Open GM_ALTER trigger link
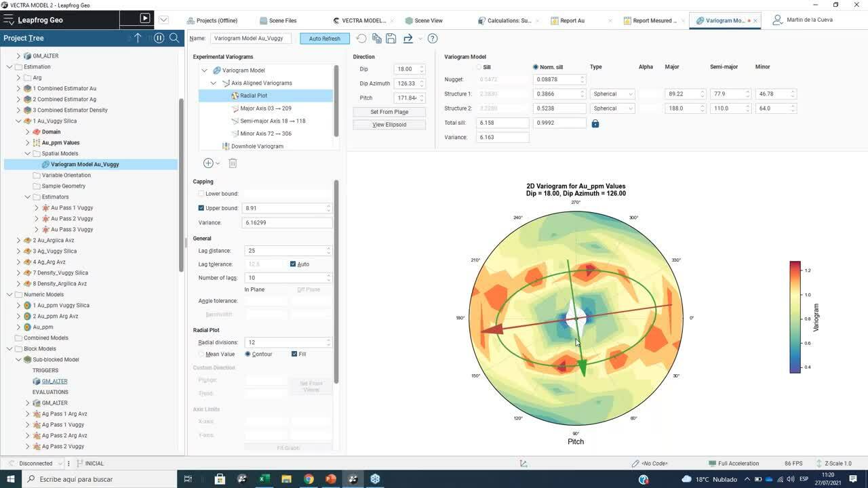The height and width of the screenshot is (488, 868). 54,382
